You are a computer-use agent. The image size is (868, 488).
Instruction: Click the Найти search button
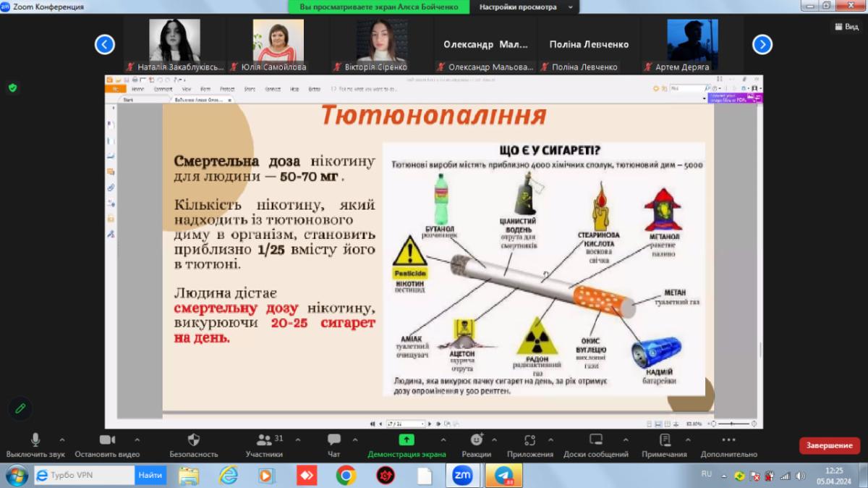click(x=150, y=476)
